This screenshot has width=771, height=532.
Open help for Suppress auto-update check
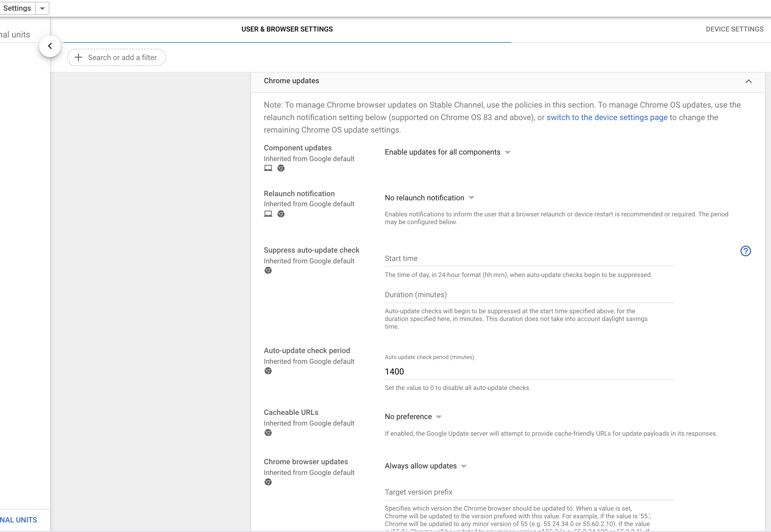tap(745, 251)
